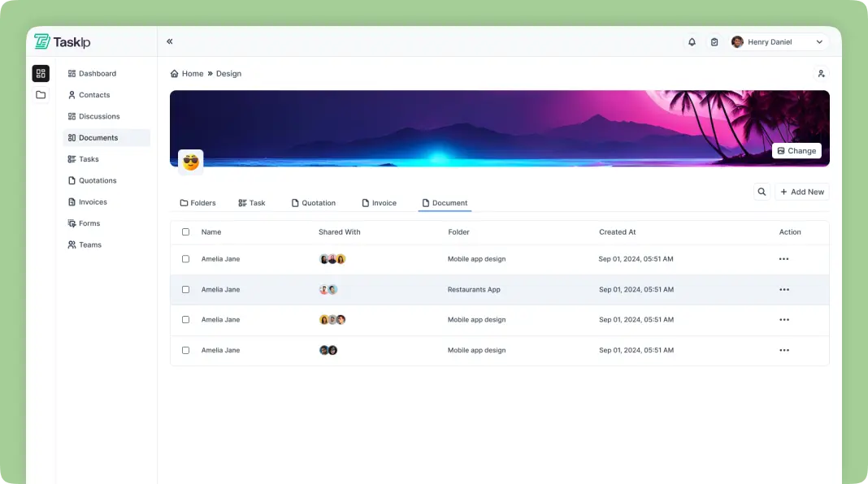Collapse the sidebar with the double-chevron

coord(170,41)
